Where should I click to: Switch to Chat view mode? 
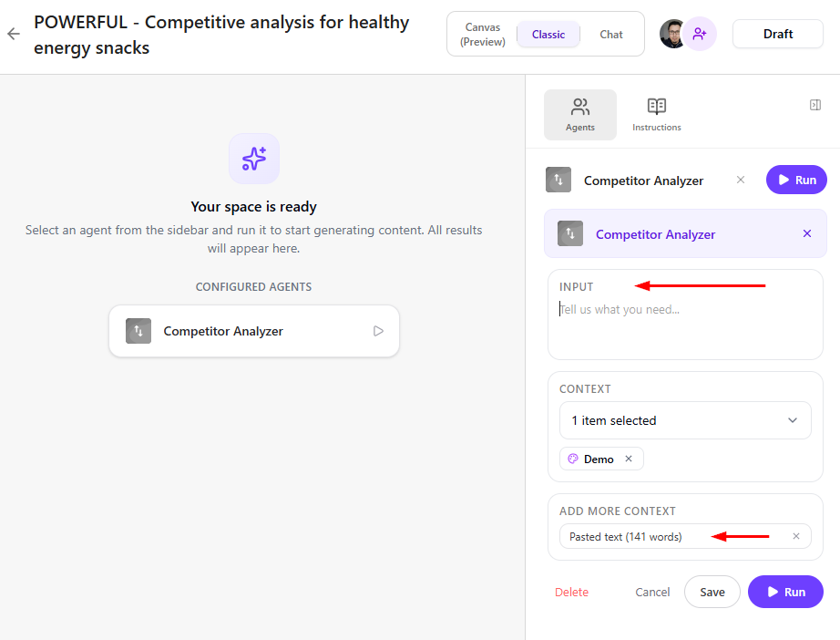tap(611, 35)
